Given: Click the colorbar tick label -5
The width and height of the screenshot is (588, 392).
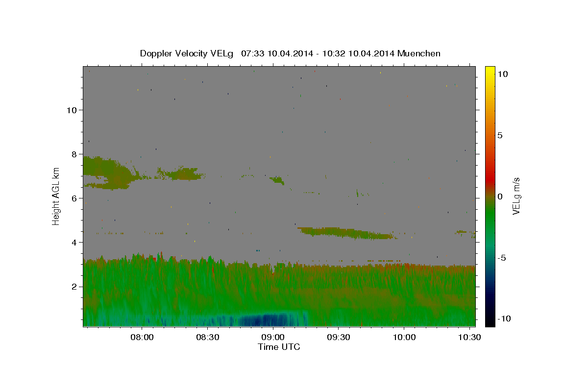Looking at the screenshot, I should [501, 258].
